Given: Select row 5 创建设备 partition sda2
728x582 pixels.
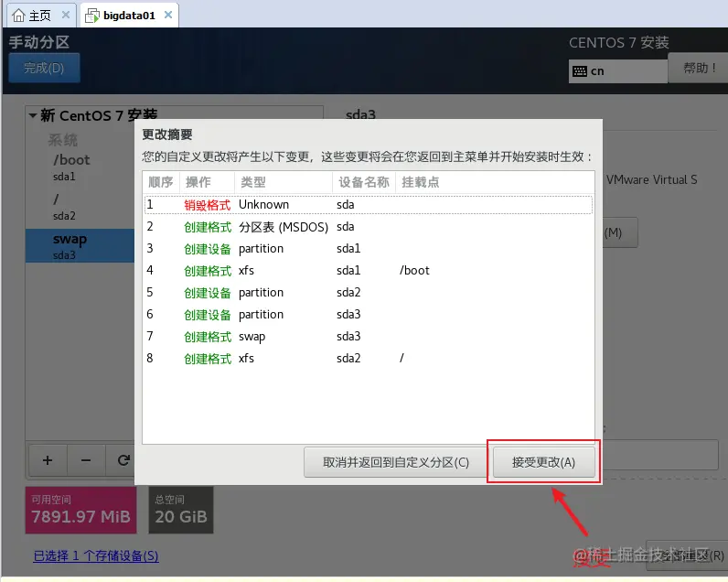Looking at the screenshot, I should click(x=369, y=293).
